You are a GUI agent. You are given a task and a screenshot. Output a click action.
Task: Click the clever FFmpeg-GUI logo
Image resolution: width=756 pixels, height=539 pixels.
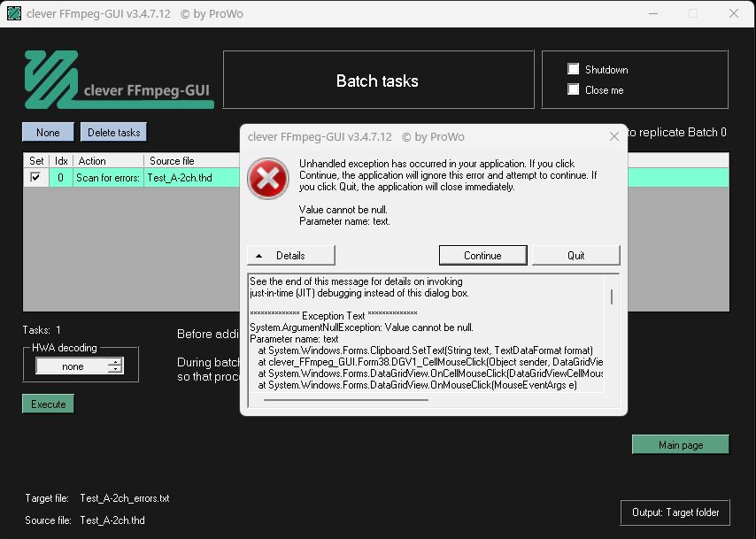119,80
